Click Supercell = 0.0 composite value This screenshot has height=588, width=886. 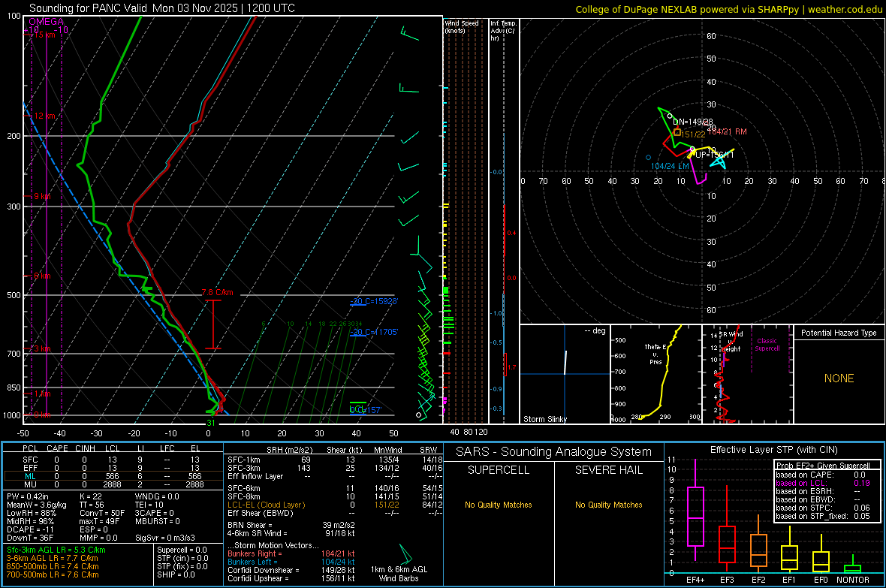tap(182, 550)
